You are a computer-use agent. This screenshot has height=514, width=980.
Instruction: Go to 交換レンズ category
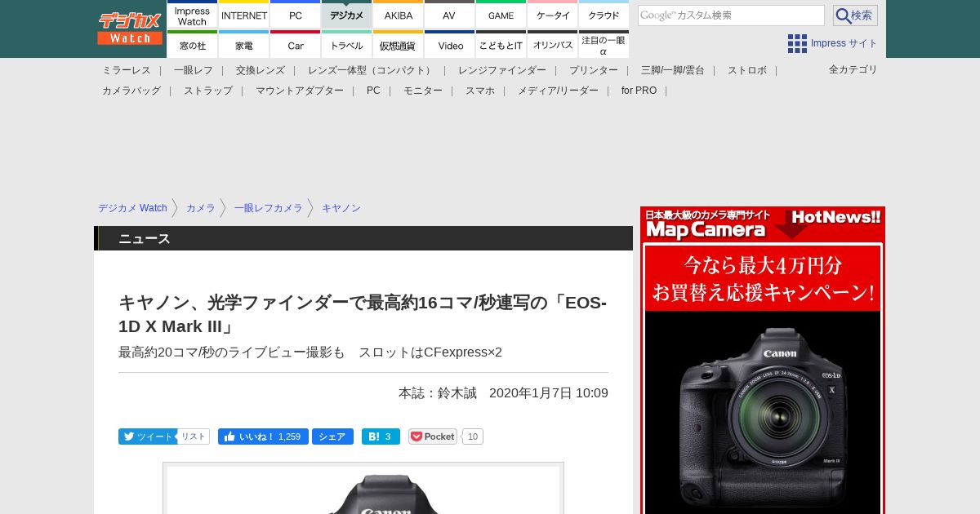click(x=261, y=70)
